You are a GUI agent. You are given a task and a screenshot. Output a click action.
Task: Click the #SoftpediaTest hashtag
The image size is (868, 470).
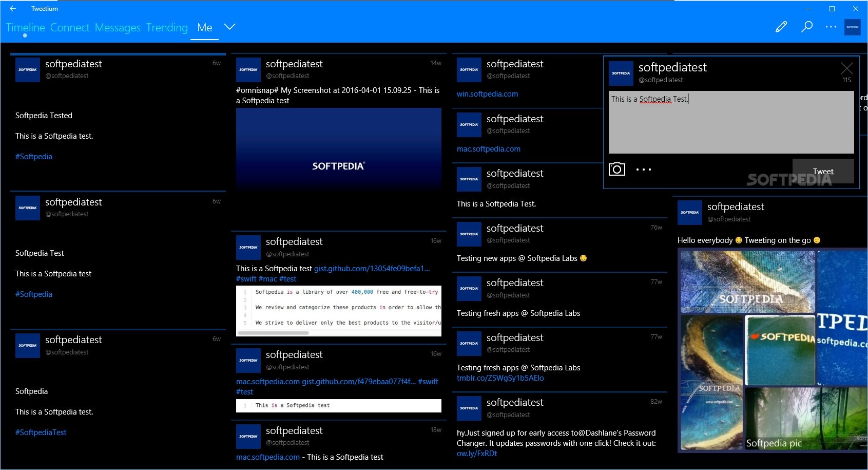tap(41, 433)
